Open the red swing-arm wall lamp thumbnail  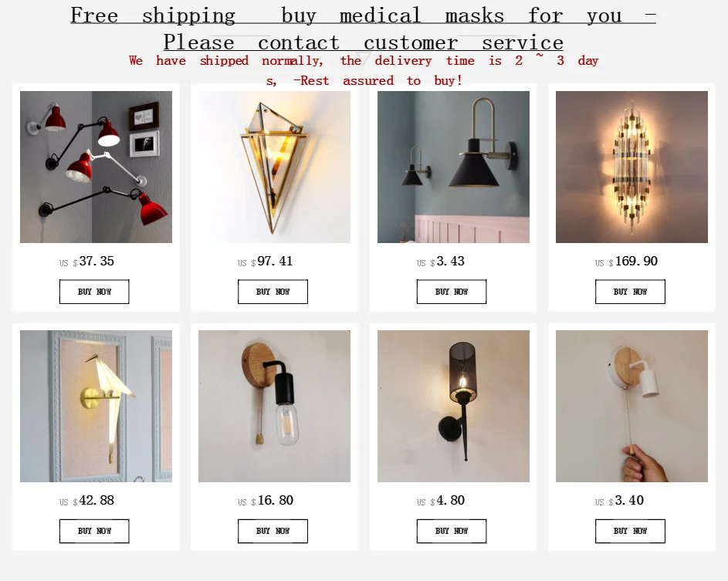[x=96, y=167]
